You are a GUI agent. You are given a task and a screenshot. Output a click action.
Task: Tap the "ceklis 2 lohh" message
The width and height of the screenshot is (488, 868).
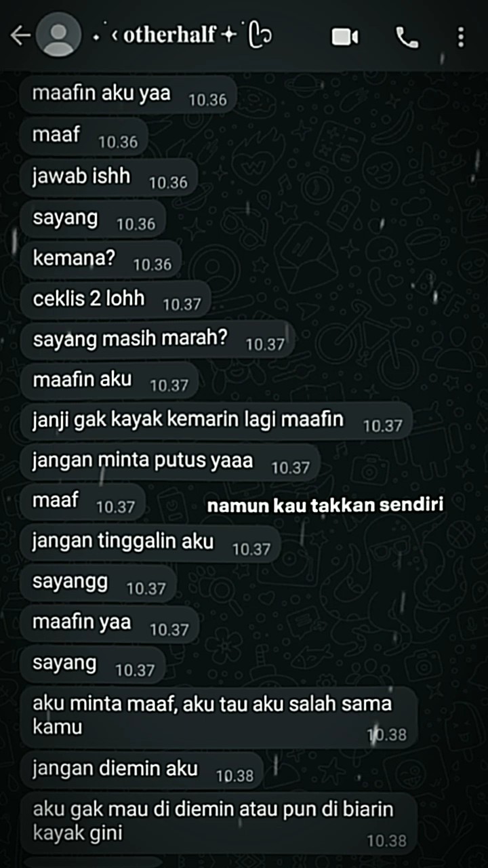tap(116, 300)
